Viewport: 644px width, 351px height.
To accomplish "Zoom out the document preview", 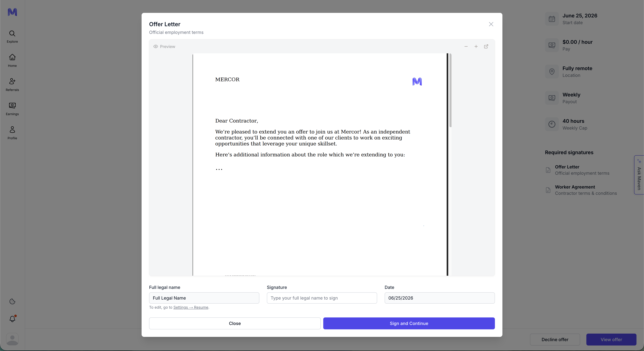I will [466, 47].
